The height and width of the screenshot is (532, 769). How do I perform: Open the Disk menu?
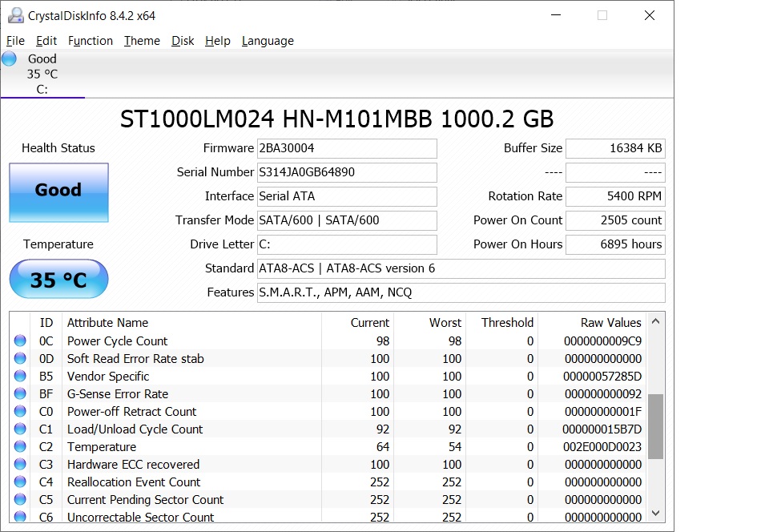183,41
